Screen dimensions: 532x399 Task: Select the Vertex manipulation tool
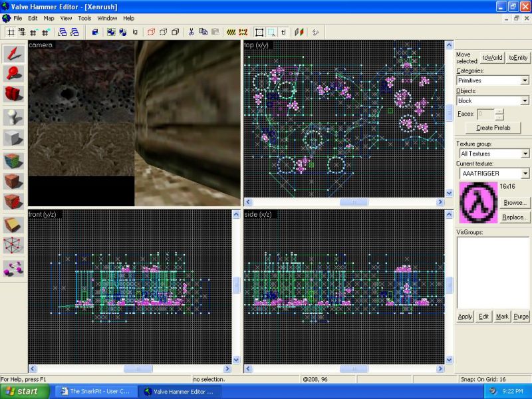[14, 246]
